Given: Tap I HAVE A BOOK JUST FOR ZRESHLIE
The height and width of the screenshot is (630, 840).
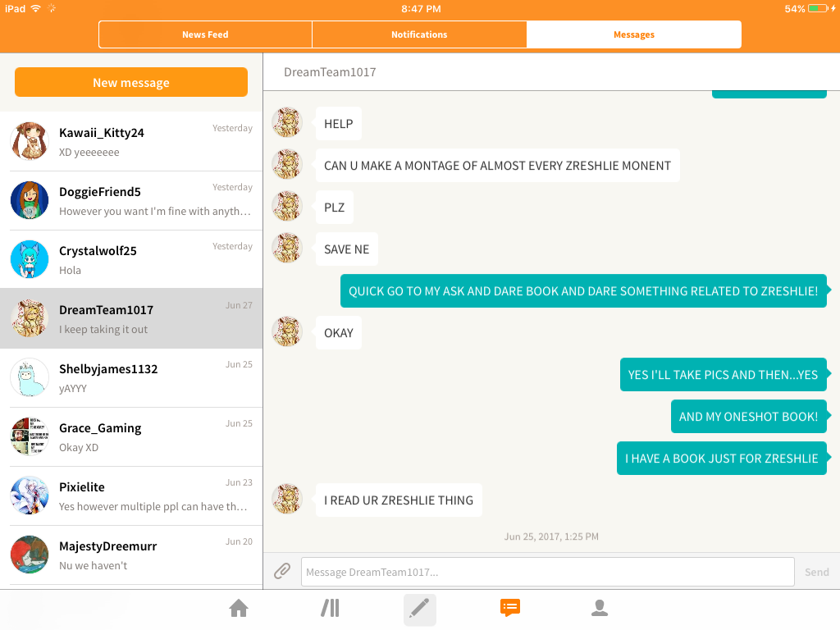Looking at the screenshot, I should (x=722, y=458).
